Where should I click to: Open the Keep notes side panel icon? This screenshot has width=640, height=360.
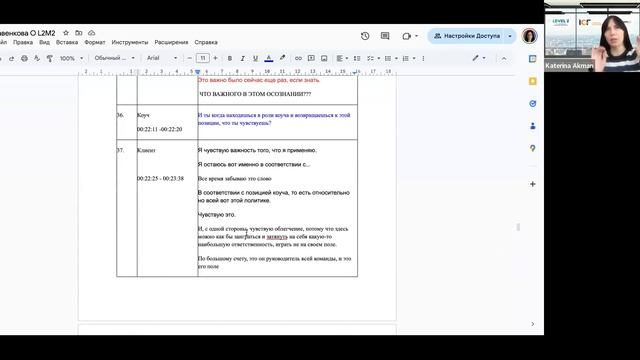pos(533,81)
